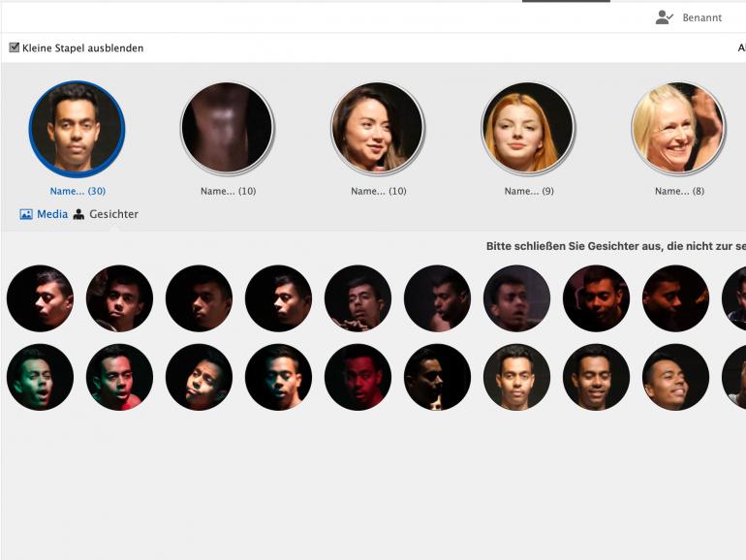Screen dimensions: 746x560
Task: Select seventh face in the top row
Action: coord(516,298)
